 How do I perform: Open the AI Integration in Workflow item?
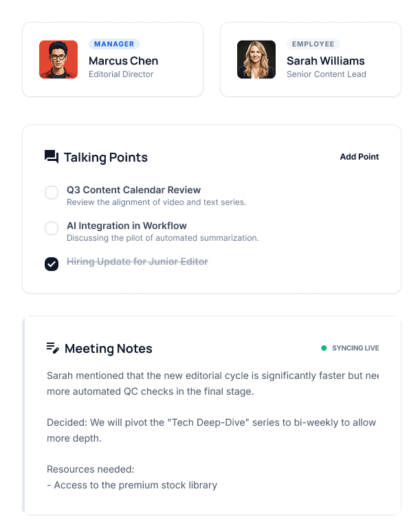pyautogui.click(x=126, y=226)
